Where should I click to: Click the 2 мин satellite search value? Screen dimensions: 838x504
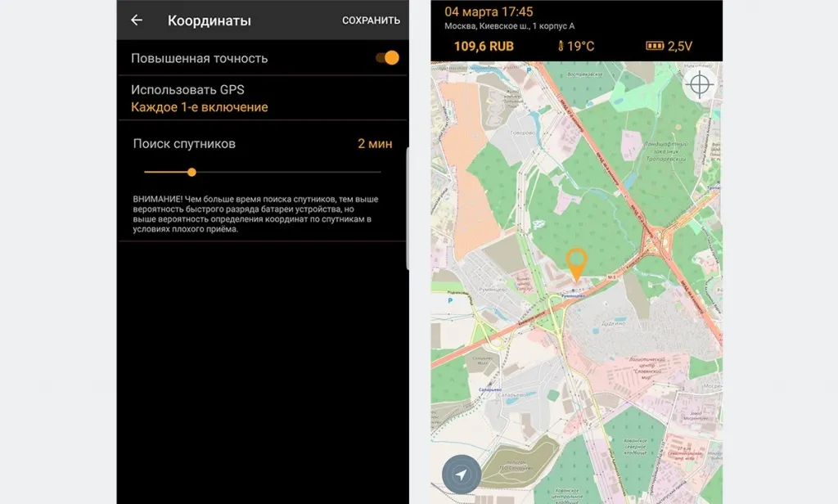coord(375,144)
